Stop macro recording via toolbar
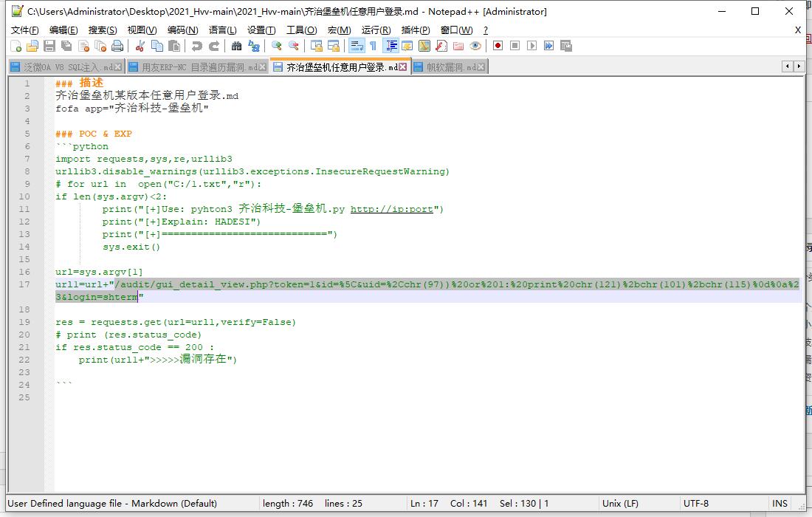 515,46
